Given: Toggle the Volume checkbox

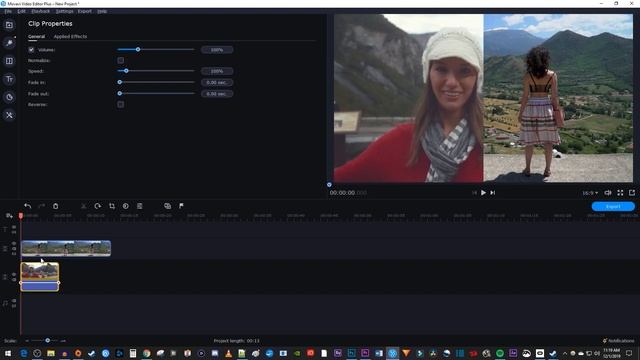Looking at the screenshot, I should coord(31,50).
